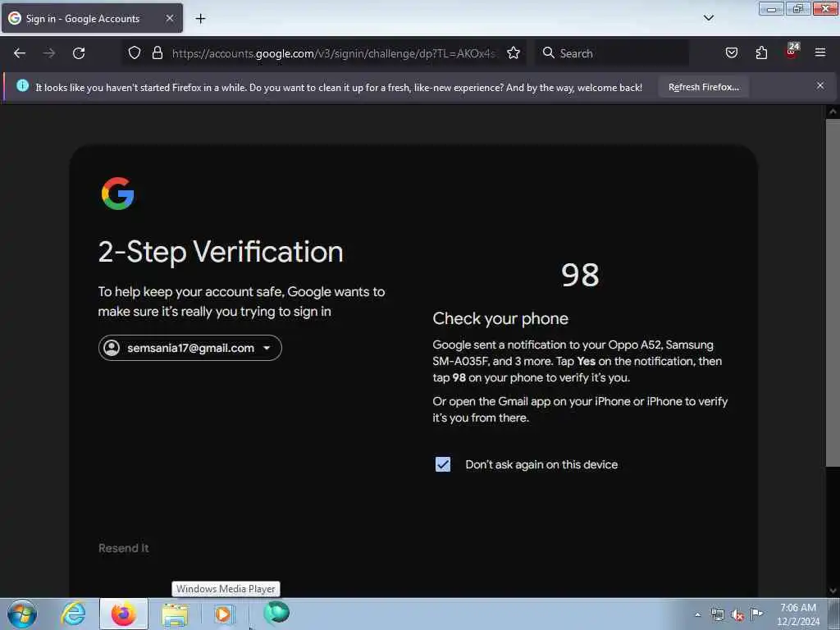Viewport: 840px width, 630px height.
Task: Bookmark this page with the star
Action: (x=514, y=53)
